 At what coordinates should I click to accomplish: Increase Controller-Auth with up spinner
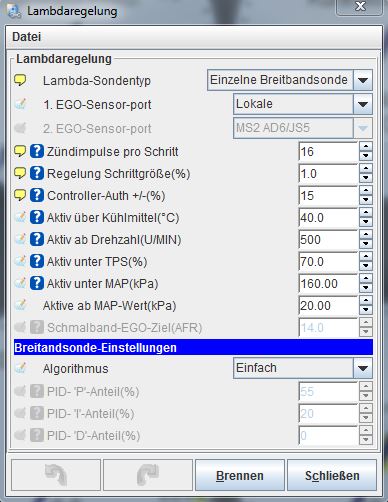point(366,191)
